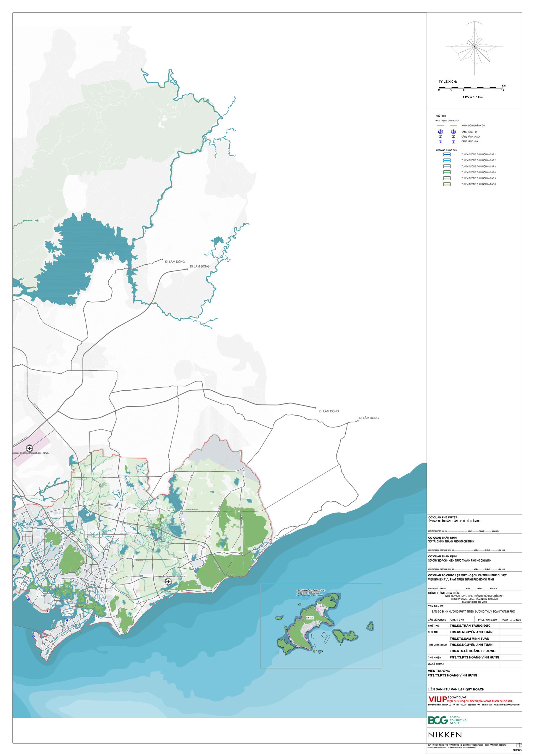The width and height of the screenshot is (535, 756).
Task: Click the Cấp 2 waterway legend swatch
Action: click(447, 160)
